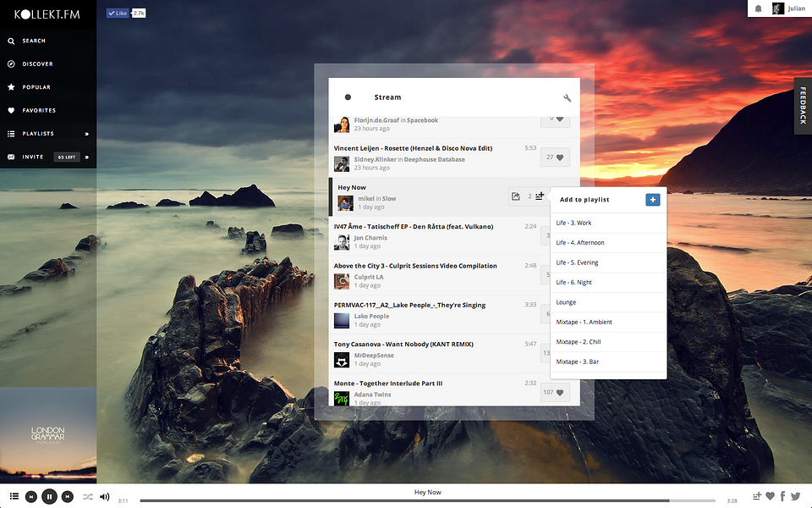Screen dimensions: 812x508
Task: Add to playlist Life - 4. Afternoon
Action: pyautogui.click(x=608, y=243)
